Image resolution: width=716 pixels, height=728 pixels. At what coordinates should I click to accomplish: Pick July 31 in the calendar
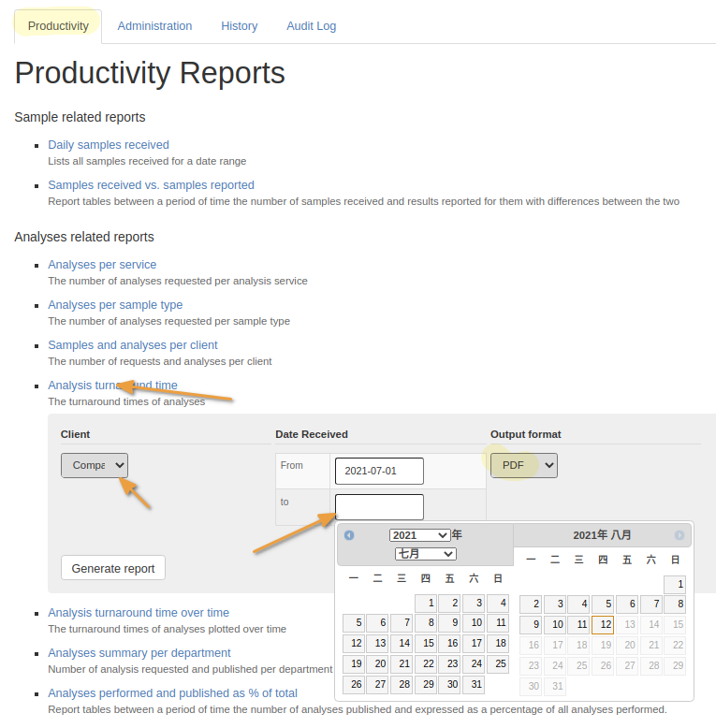pos(474,684)
